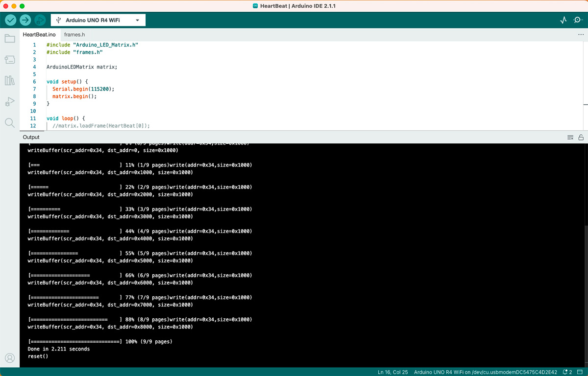
Task: Toggle the Output panel scroll lock
Action: coord(581,138)
